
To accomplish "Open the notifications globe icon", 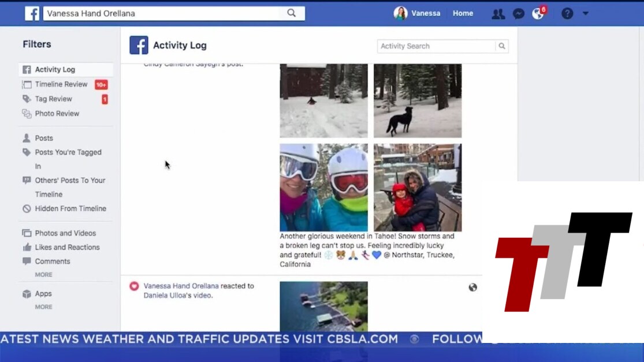I will (538, 14).
